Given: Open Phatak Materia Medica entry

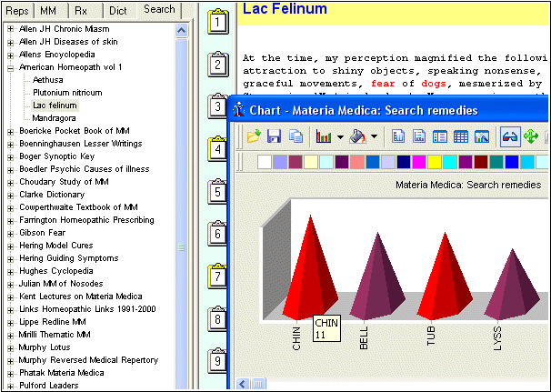Looking at the screenshot, I should (x=62, y=373).
